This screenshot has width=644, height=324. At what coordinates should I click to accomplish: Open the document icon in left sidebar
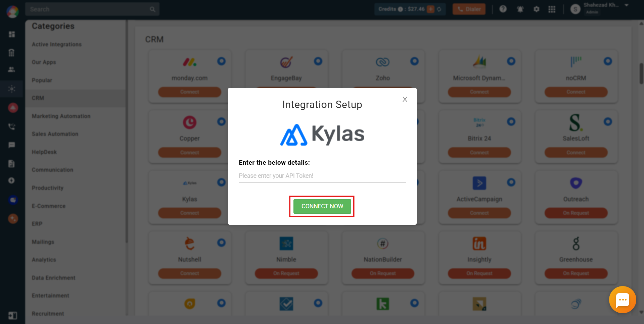tap(12, 163)
